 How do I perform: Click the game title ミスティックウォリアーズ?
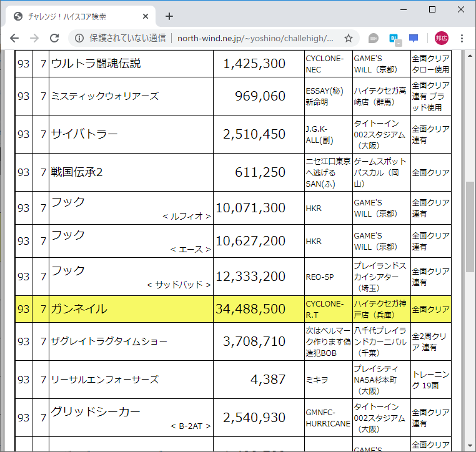(105, 96)
